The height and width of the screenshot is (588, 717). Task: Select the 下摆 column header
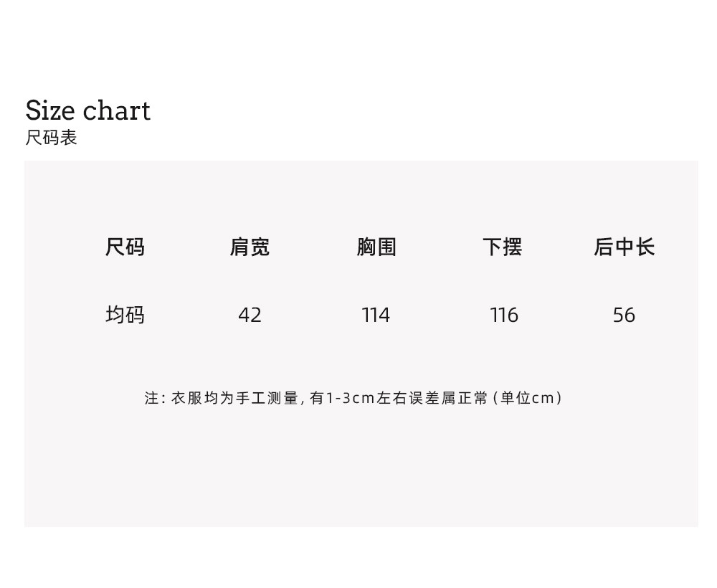pyautogui.click(x=502, y=247)
